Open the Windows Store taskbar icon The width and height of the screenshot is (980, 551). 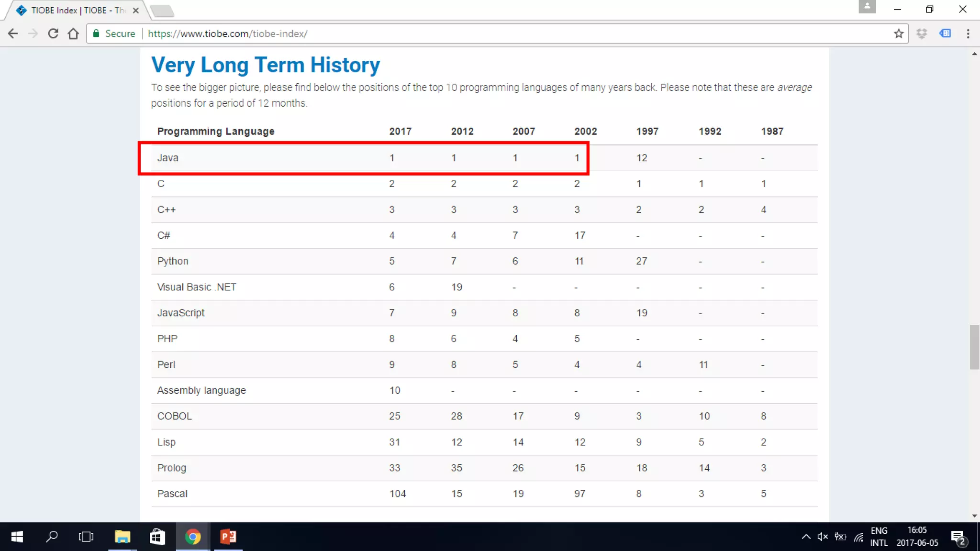[157, 537]
